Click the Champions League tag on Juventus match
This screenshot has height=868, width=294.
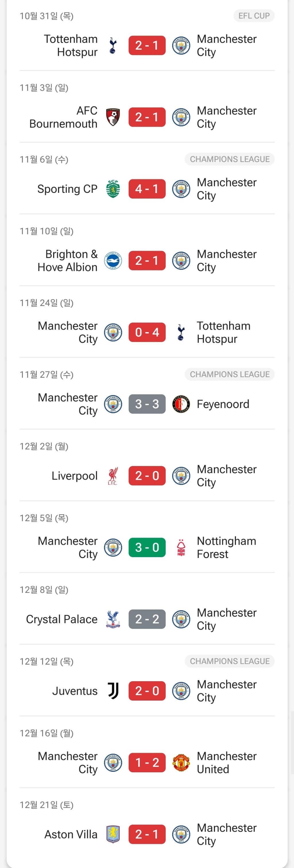(229, 661)
